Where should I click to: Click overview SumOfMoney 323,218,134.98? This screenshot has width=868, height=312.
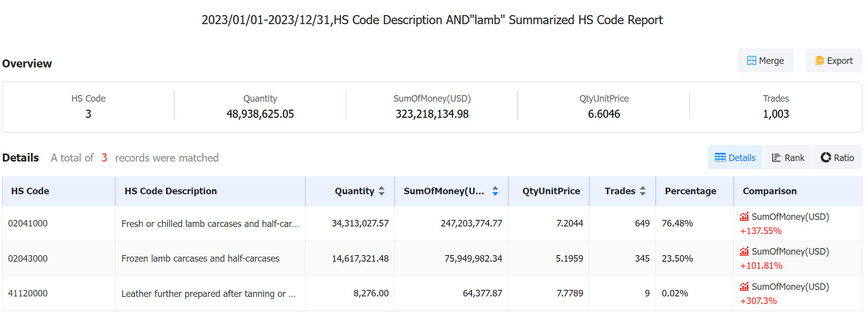pos(432,114)
